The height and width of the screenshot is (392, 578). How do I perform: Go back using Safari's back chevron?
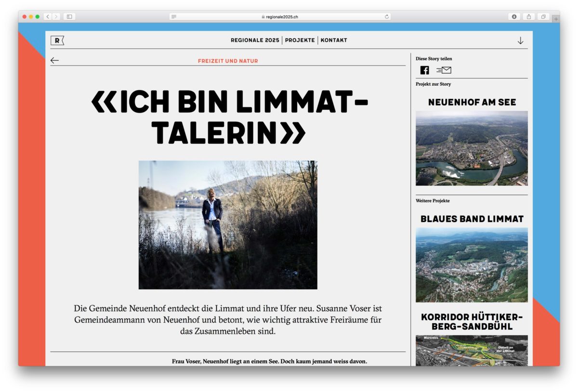pos(48,17)
